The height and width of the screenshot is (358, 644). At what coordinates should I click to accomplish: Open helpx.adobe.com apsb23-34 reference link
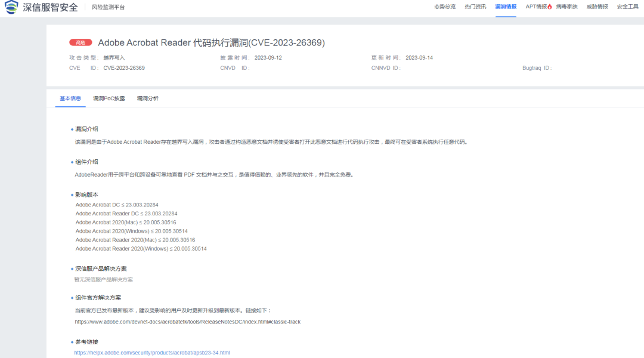(152, 353)
